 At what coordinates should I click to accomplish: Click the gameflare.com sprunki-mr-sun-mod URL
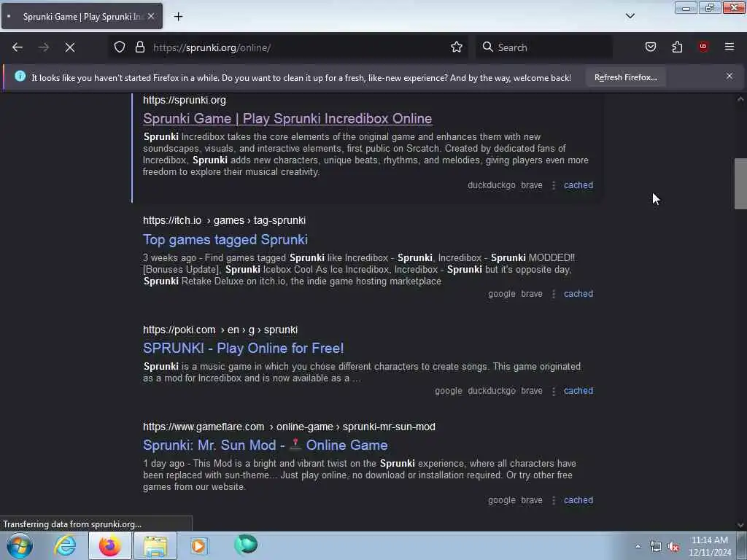[x=289, y=427]
